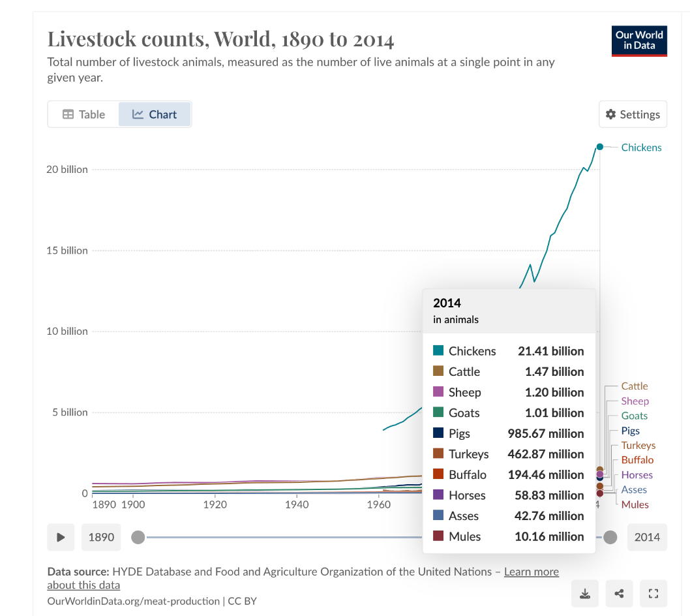Click the '5 billion' axis label
This screenshot has height=616, width=690.
[x=70, y=412]
